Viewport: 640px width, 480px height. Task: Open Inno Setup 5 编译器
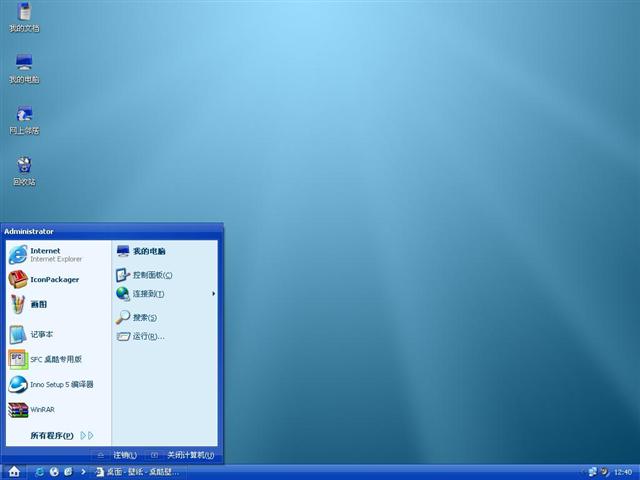pos(58,384)
